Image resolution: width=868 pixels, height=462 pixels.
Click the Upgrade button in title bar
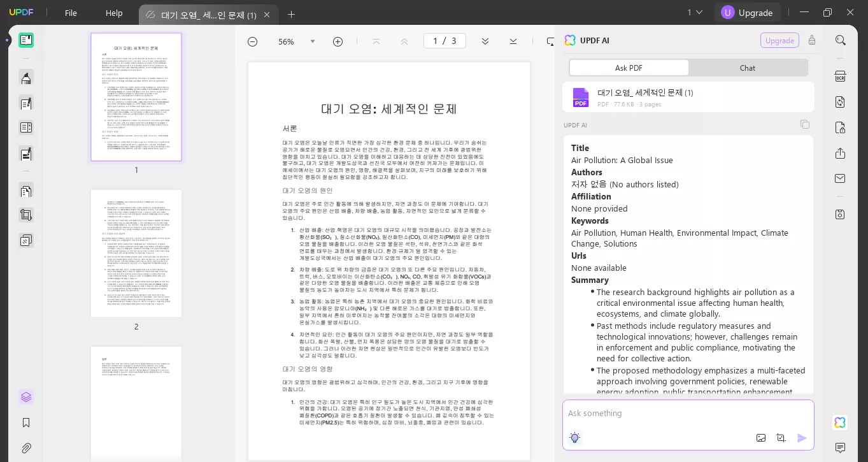[747, 13]
